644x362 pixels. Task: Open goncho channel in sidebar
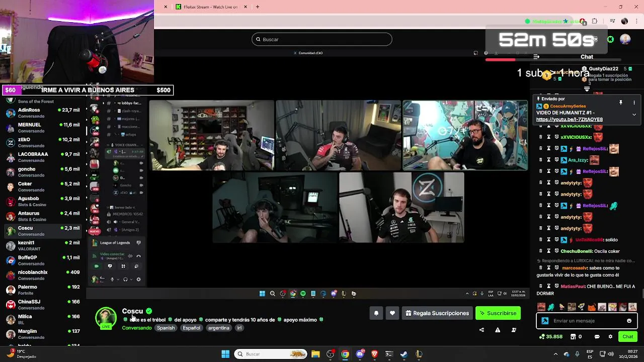pyautogui.click(x=42, y=171)
